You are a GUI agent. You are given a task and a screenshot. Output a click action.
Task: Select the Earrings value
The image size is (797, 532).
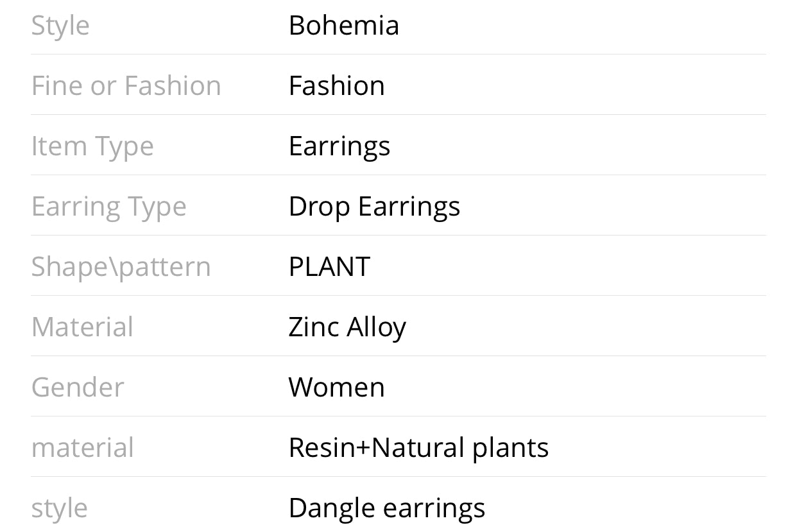click(339, 147)
